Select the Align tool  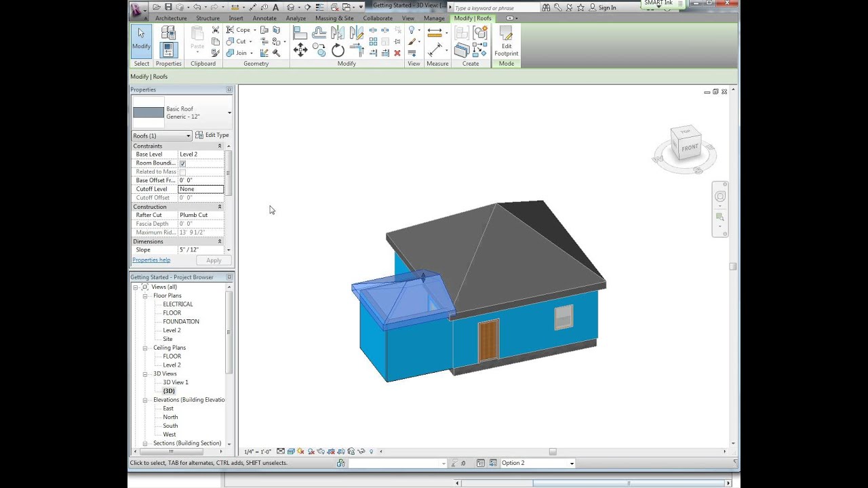pos(300,32)
